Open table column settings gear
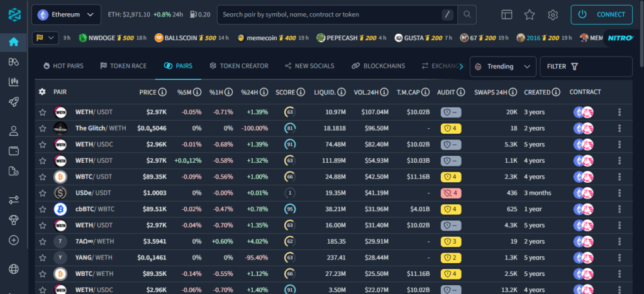 [x=42, y=92]
